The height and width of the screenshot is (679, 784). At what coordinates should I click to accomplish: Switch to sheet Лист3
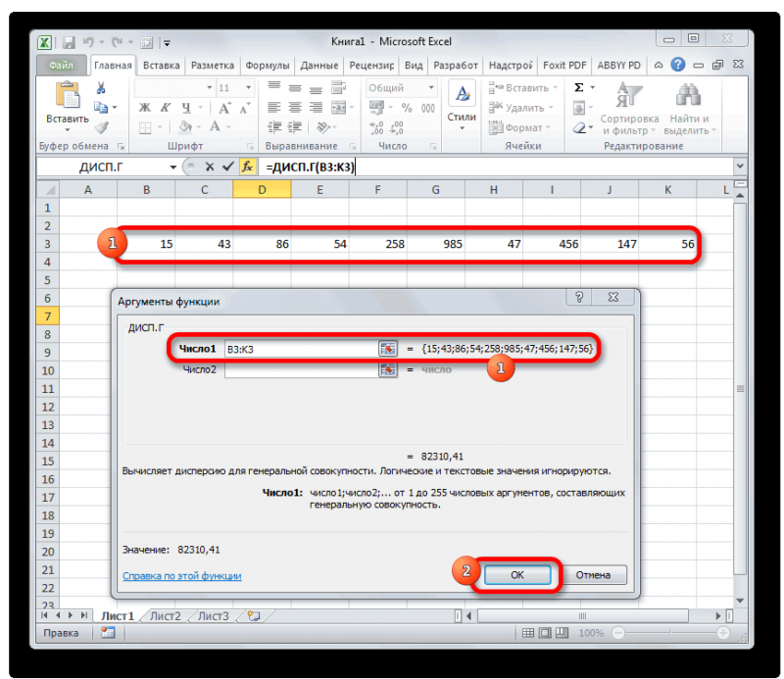click(x=214, y=616)
